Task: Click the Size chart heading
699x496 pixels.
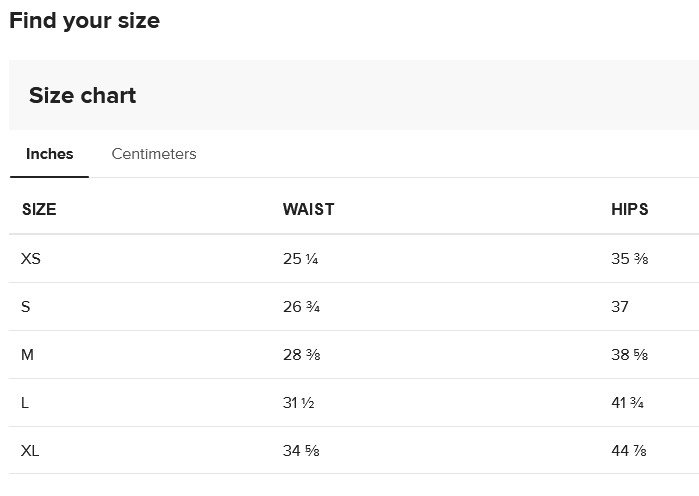Action: click(x=82, y=95)
